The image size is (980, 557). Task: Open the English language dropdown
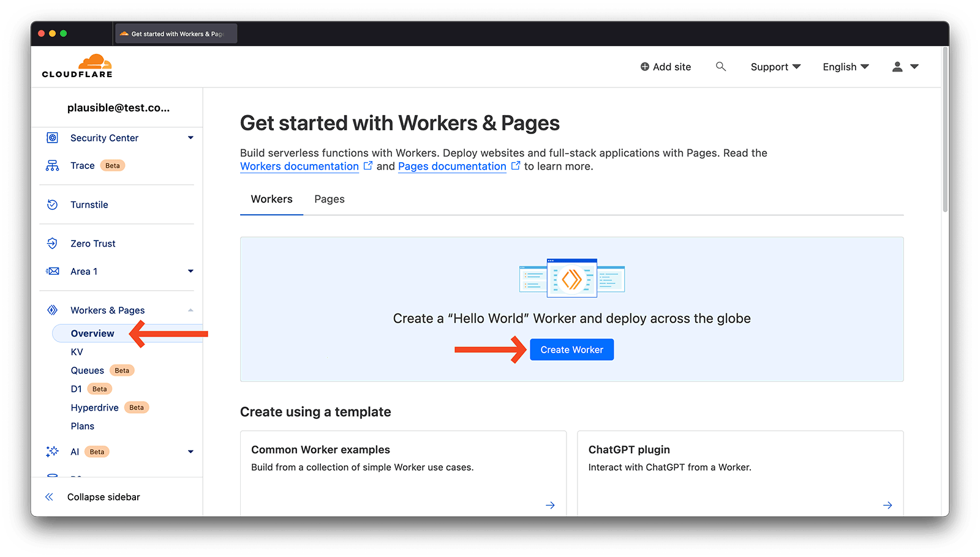pyautogui.click(x=846, y=67)
